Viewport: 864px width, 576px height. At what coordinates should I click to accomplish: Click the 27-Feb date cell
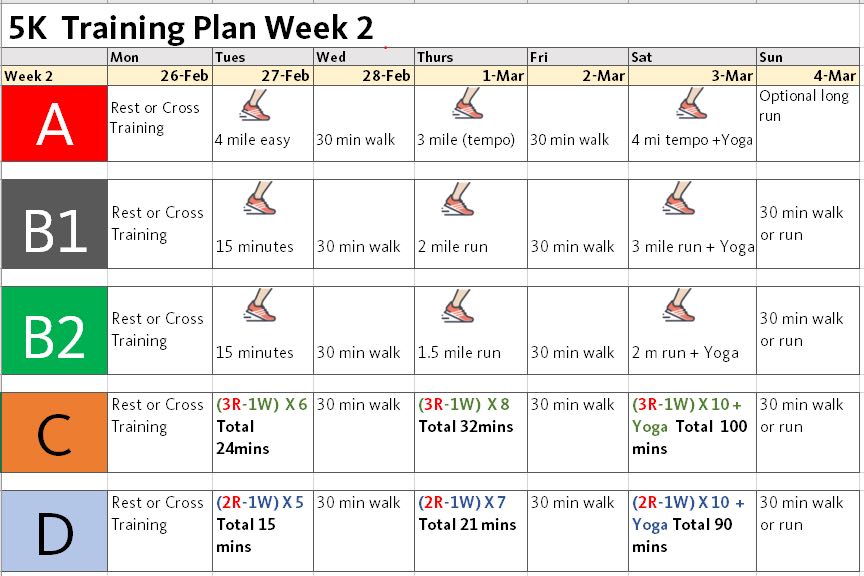tap(263, 76)
